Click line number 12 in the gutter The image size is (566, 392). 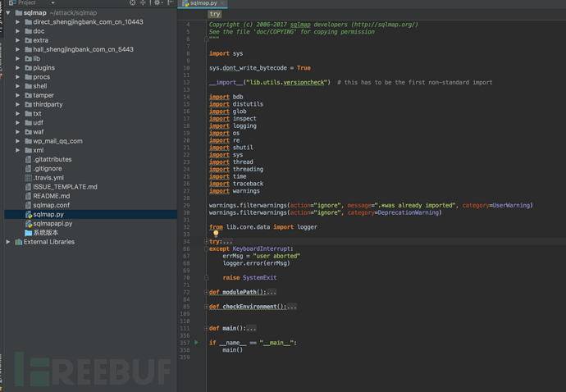[x=186, y=82]
